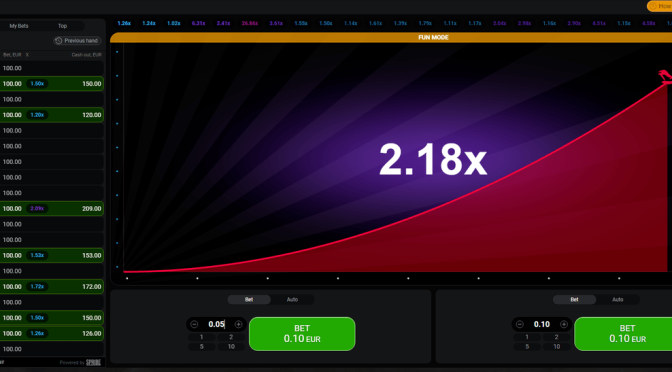Place bet with left green BET button
The width and height of the screenshot is (672, 372).
click(x=302, y=334)
